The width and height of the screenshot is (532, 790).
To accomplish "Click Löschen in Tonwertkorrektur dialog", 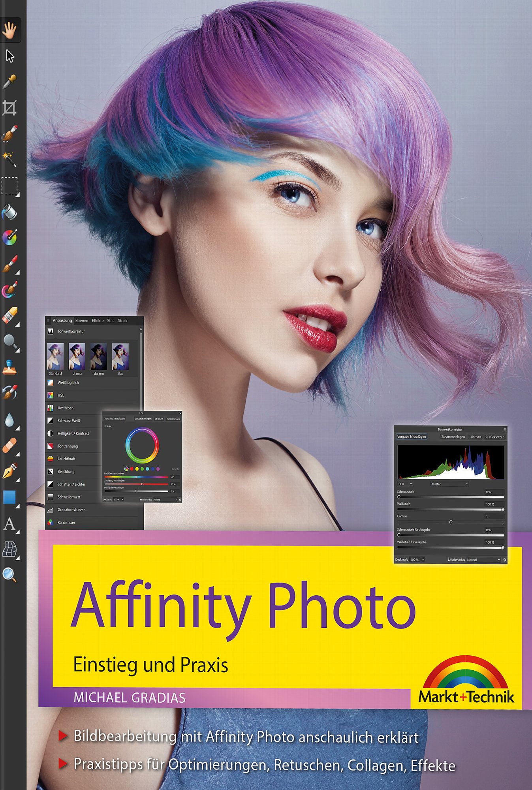I will (475, 437).
